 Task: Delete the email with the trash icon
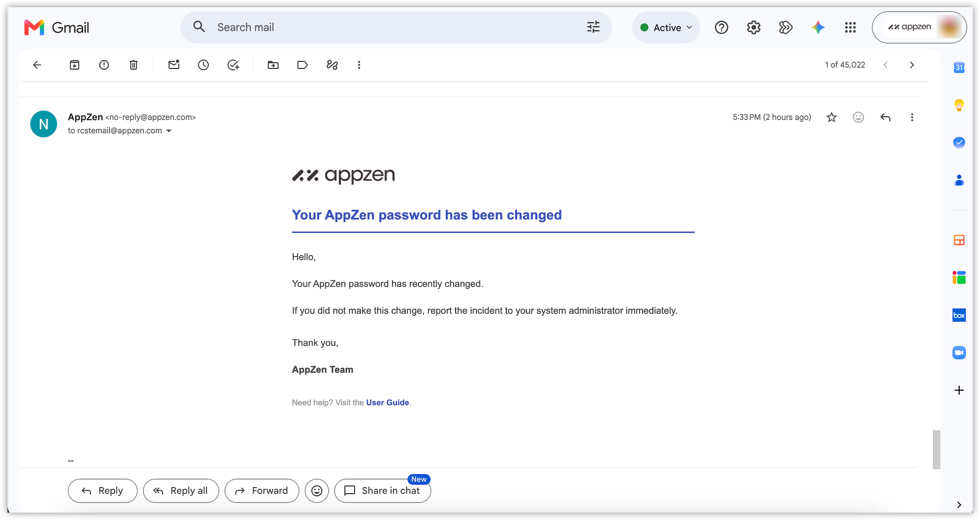coord(134,65)
